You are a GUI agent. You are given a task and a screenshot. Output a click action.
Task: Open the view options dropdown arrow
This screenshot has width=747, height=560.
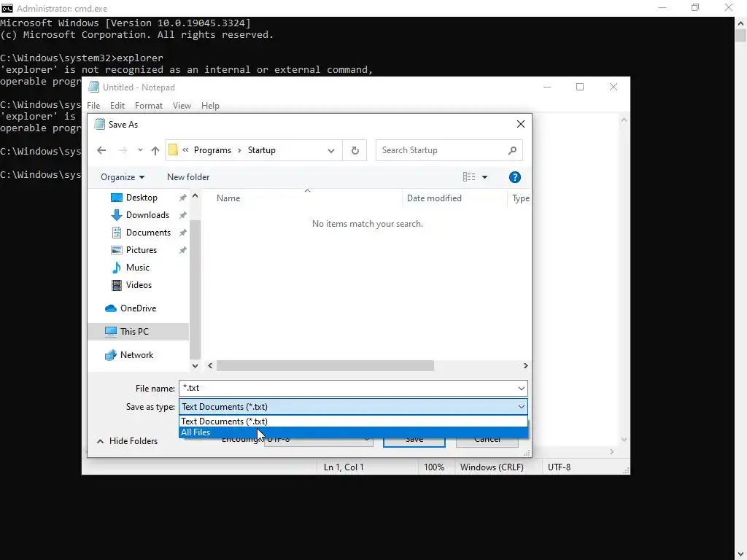(484, 177)
